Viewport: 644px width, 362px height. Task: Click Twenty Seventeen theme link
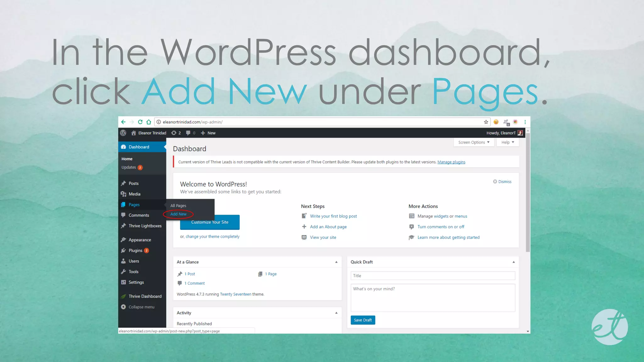click(x=236, y=294)
